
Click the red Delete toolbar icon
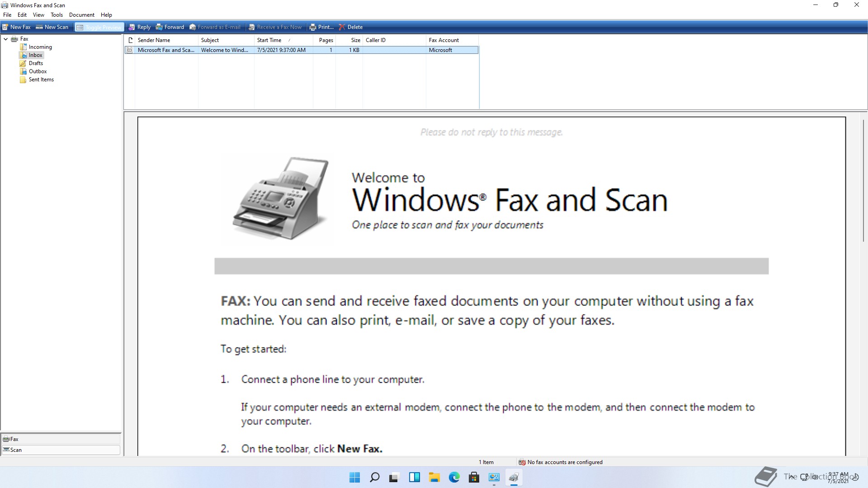(342, 27)
